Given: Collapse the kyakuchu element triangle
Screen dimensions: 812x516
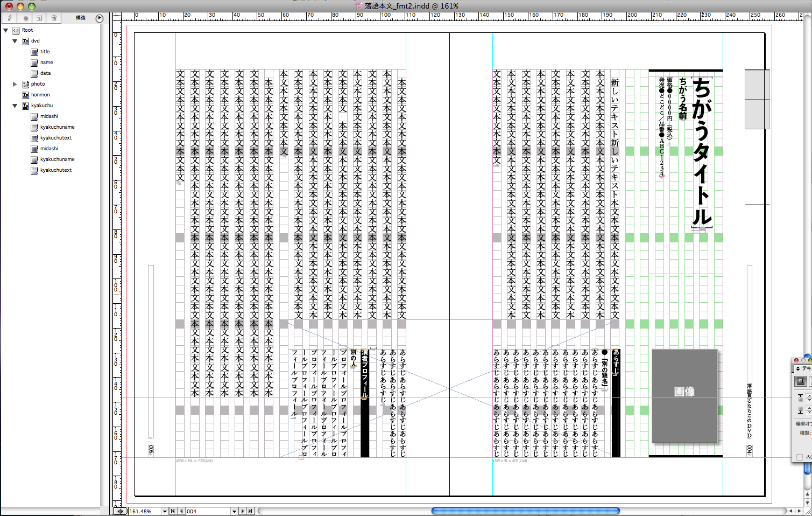Looking at the screenshot, I should click(15, 106).
